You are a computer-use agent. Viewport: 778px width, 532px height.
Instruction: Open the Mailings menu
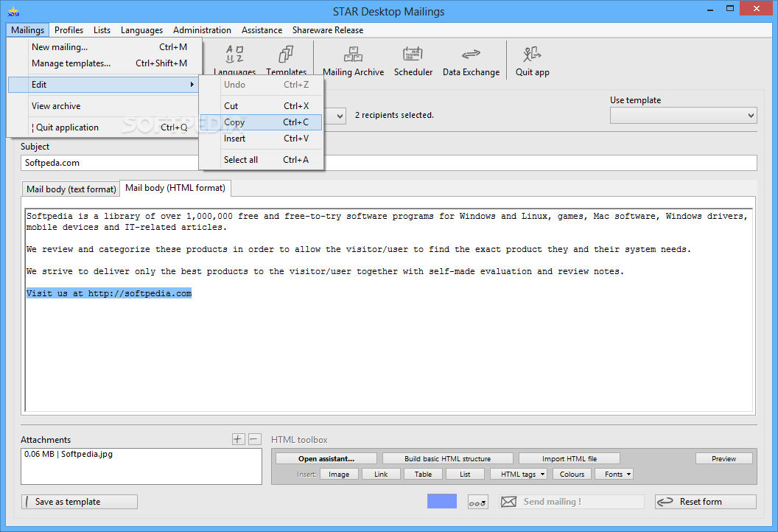tap(28, 29)
